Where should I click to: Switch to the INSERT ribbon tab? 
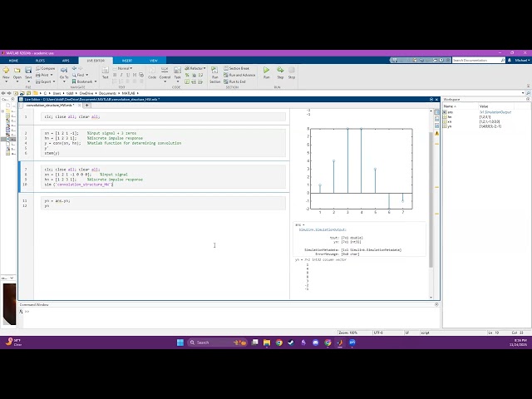(127, 61)
